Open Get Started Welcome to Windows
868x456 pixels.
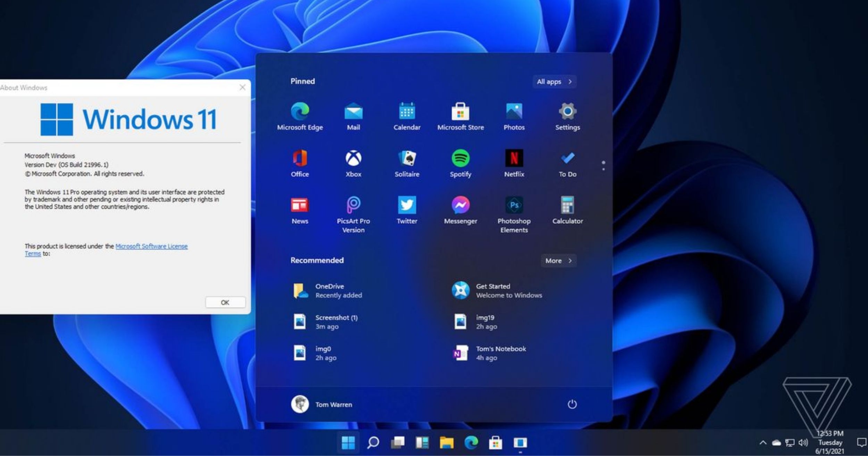[x=497, y=291]
